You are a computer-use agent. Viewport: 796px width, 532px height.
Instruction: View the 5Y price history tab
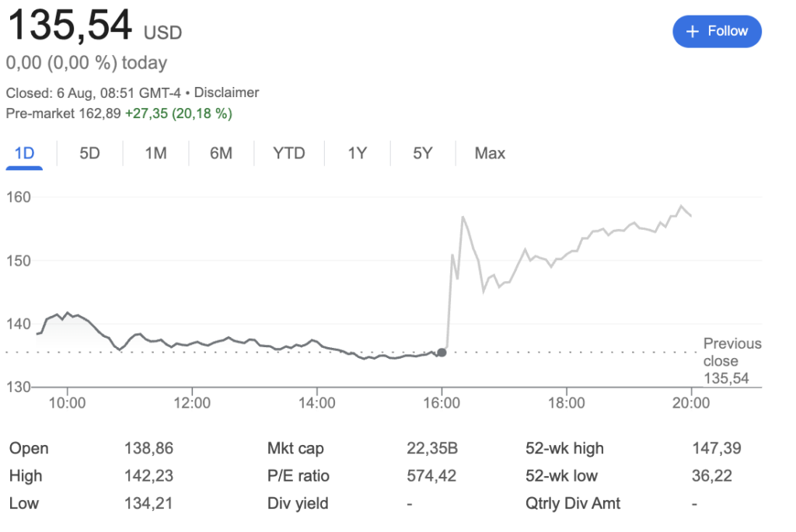(422, 153)
